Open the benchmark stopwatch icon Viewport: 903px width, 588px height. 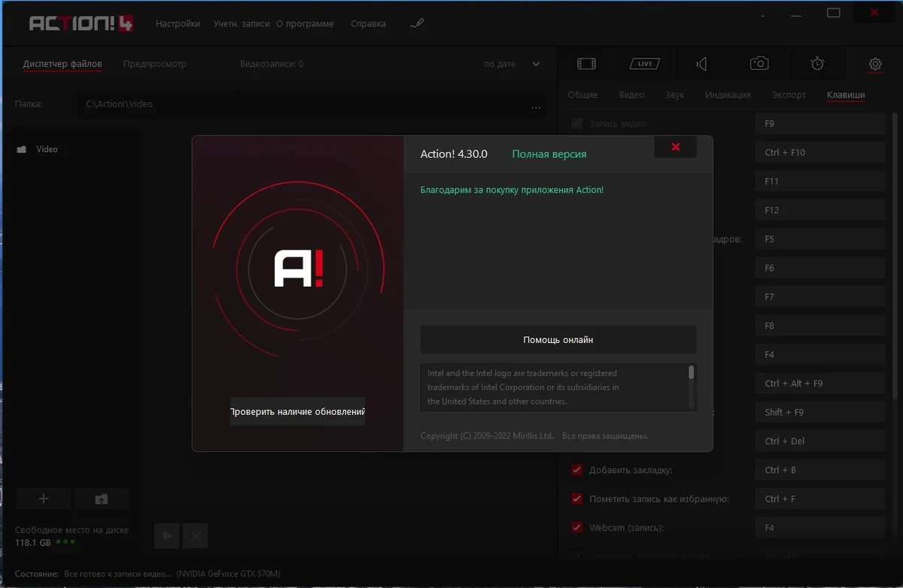[817, 64]
